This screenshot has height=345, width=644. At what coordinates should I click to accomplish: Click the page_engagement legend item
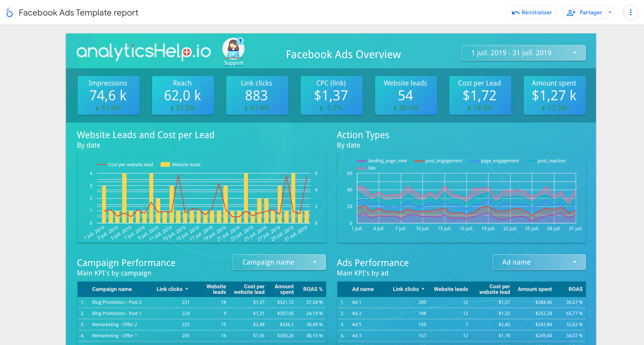click(494, 161)
